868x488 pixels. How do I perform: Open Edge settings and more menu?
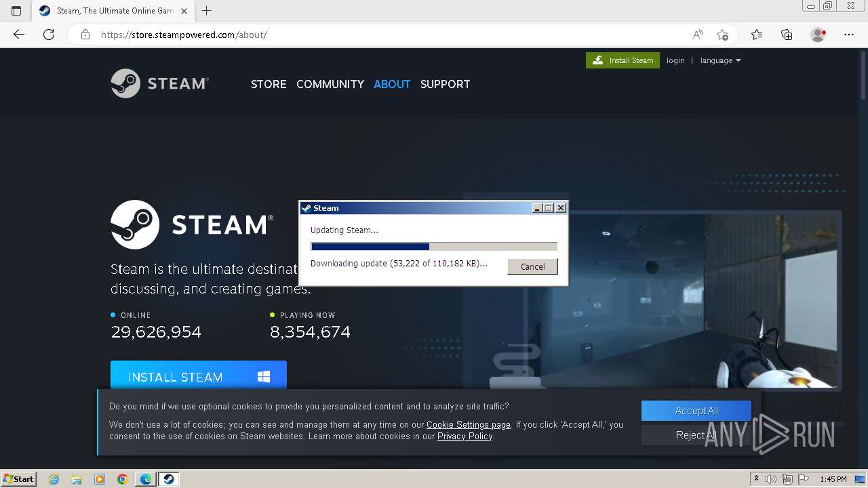pos(849,35)
